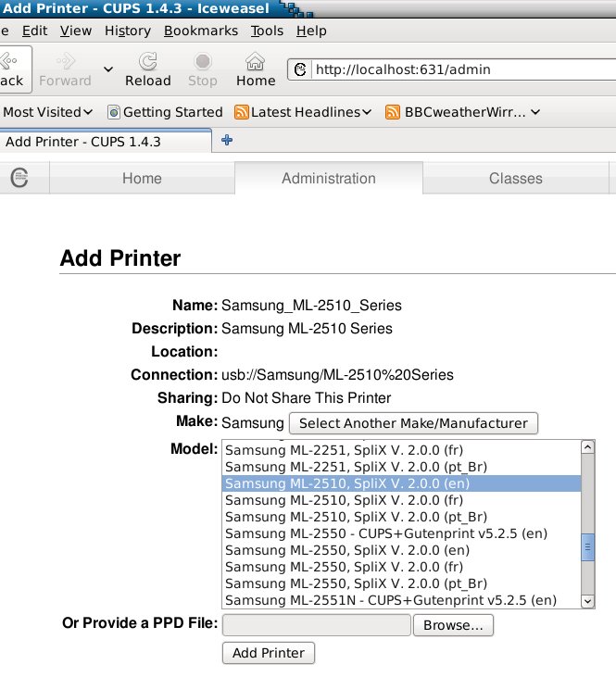The width and height of the screenshot is (616, 677).
Task: Click model list scroll down arrow
Action: [x=587, y=600]
